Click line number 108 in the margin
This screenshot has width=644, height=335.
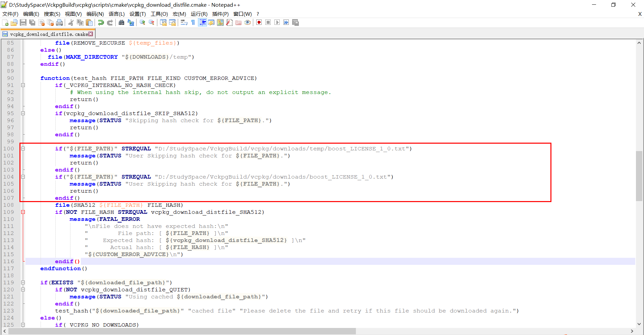click(9, 205)
